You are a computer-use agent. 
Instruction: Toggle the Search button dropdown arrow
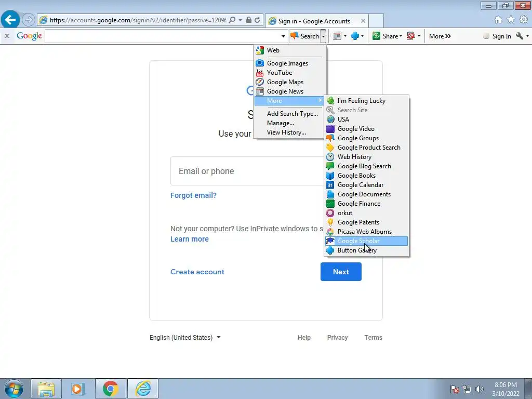pos(323,36)
